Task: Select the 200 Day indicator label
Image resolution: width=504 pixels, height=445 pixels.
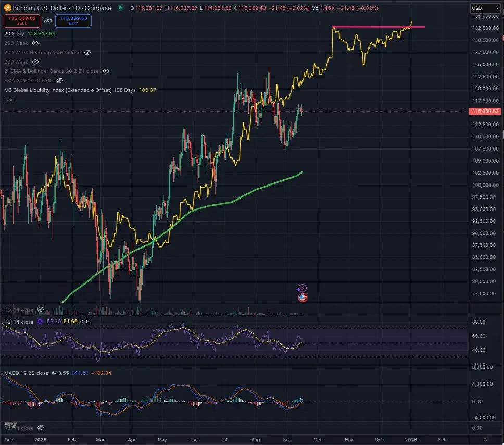Action: click(14, 34)
